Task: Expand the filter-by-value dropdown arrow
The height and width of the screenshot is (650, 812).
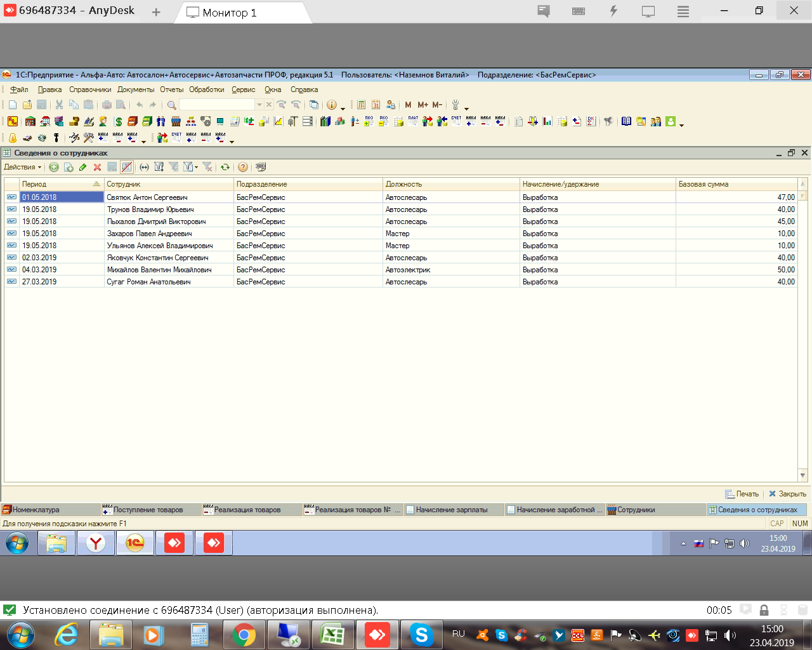Action: click(197, 167)
